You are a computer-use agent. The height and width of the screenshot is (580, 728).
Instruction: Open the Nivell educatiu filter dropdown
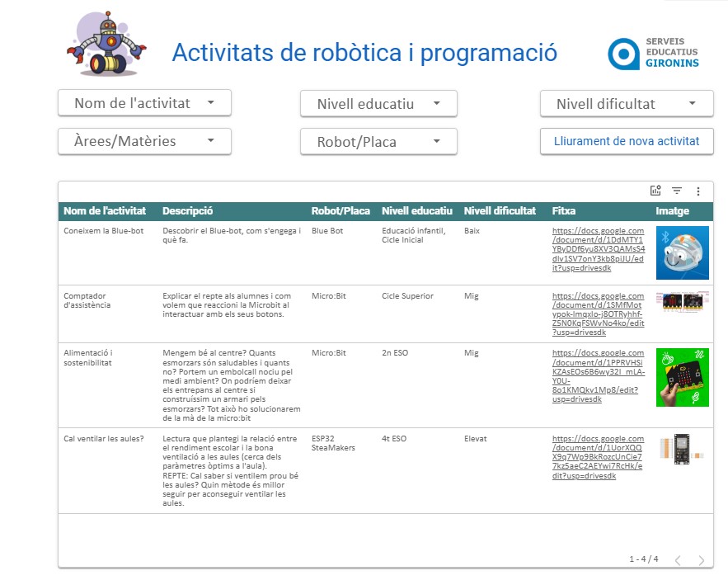point(378,104)
